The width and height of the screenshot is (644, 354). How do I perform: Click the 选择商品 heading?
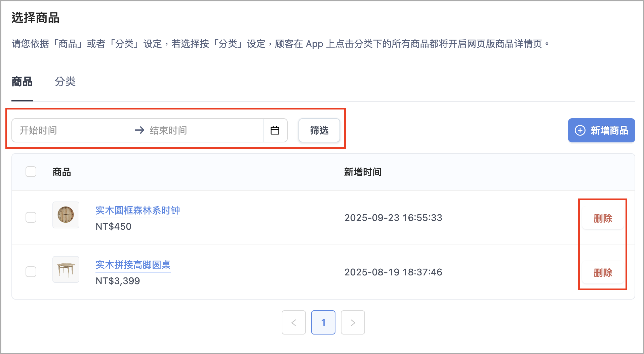coord(36,18)
